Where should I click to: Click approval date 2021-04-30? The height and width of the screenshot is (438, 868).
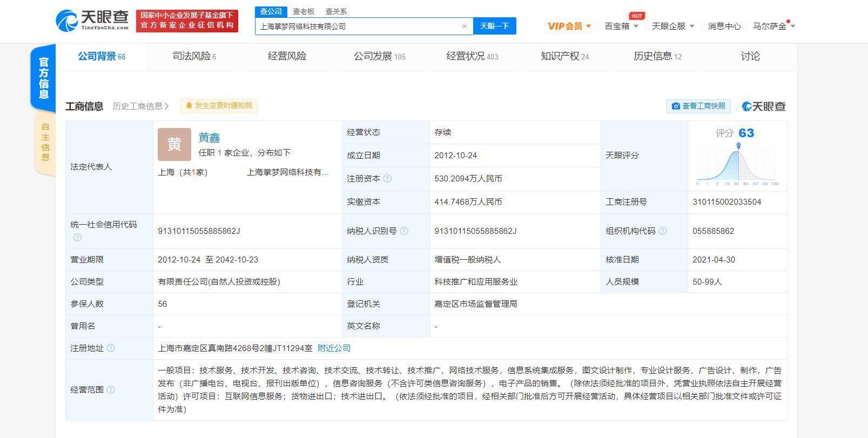[x=714, y=260]
